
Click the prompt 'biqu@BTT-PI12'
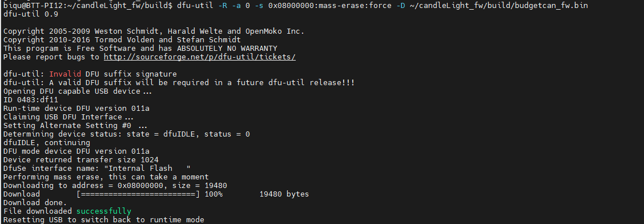[33, 5]
